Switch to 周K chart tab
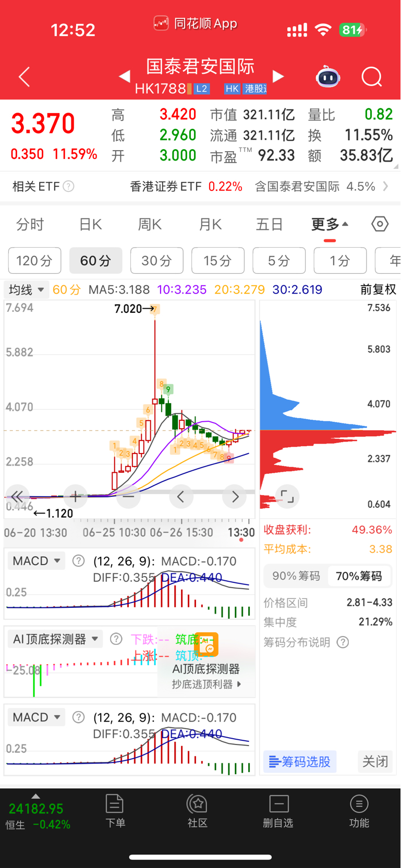 click(x=150, y=225)
